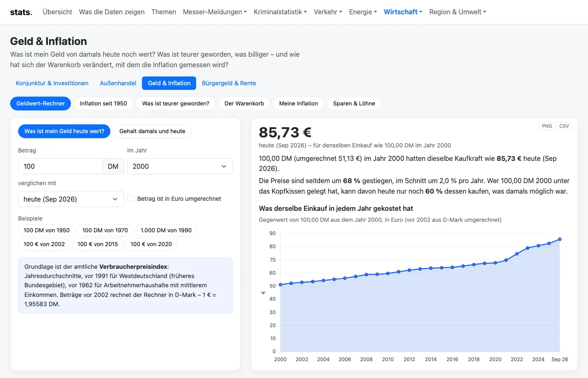
Task: Switch to Gehalt damals und heute mode
Action: (152, 131)
